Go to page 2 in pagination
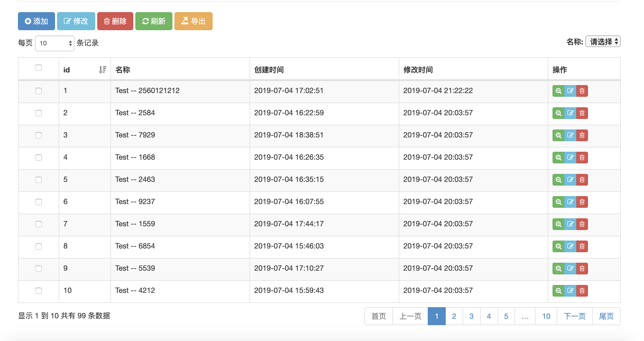This screenshot has height=341, width=644. click(x=454, y=316)
